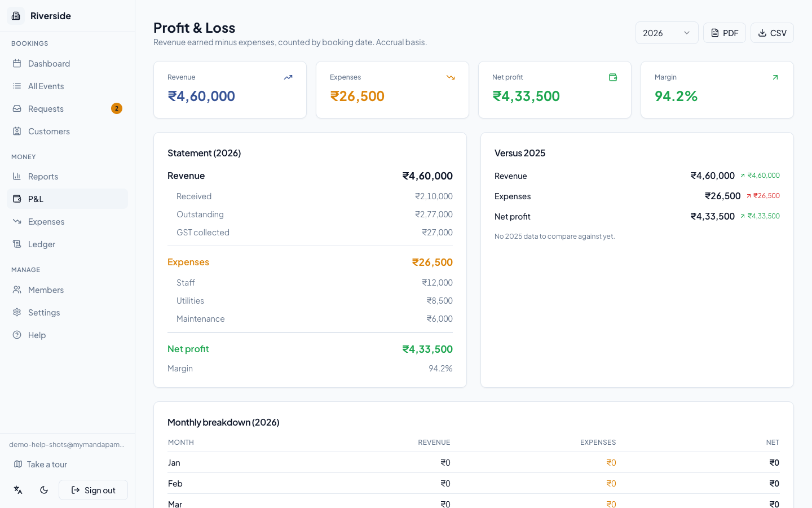Click the Customers contact icon
The height and width of the screenshot is (508, 812).
click(17, 131)
